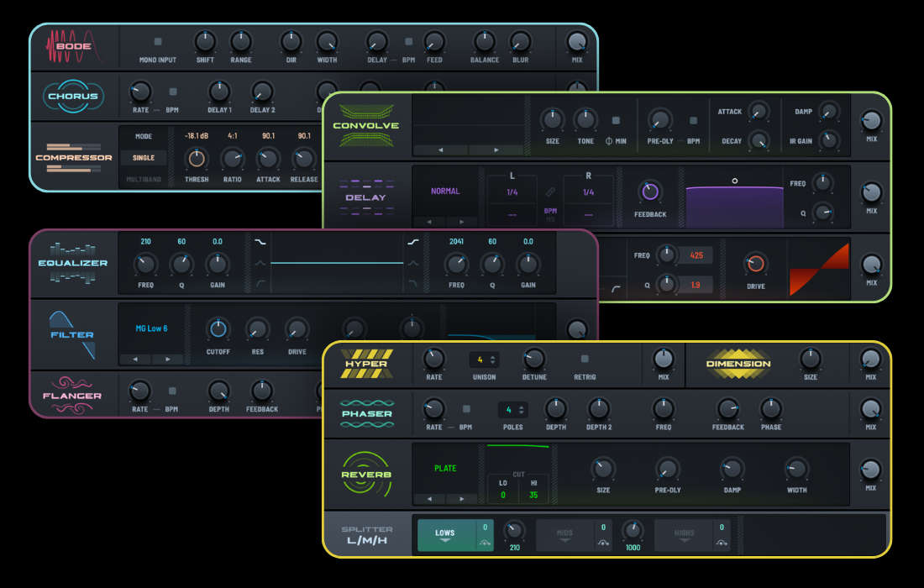
Task: Toggle BPM sync for Bode DELAY
Action: 408,42
